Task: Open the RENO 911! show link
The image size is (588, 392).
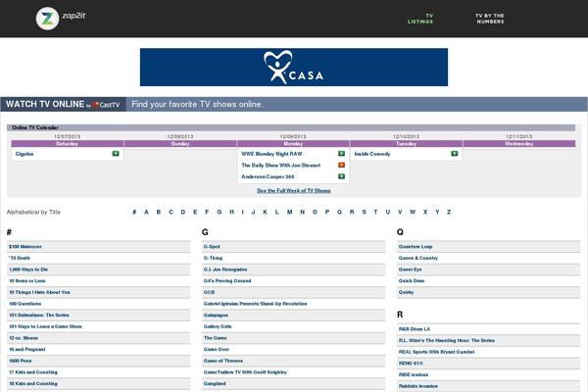Action: point(412,361)
